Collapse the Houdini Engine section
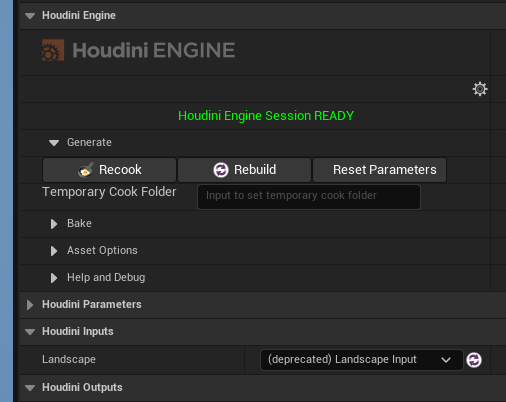Viewport: 506px width, 402px height. [x=30, y=16]
